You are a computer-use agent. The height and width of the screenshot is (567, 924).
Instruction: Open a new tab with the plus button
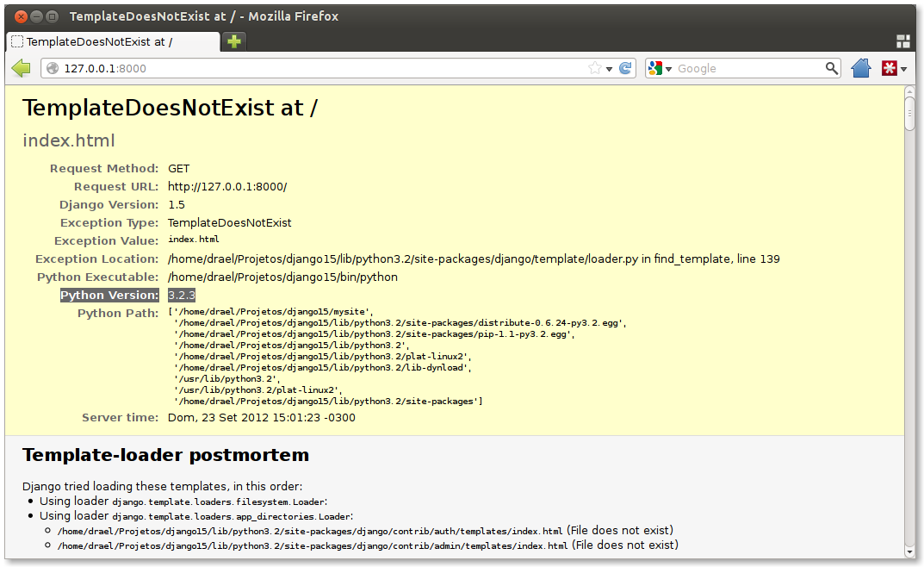click(234, 41)
